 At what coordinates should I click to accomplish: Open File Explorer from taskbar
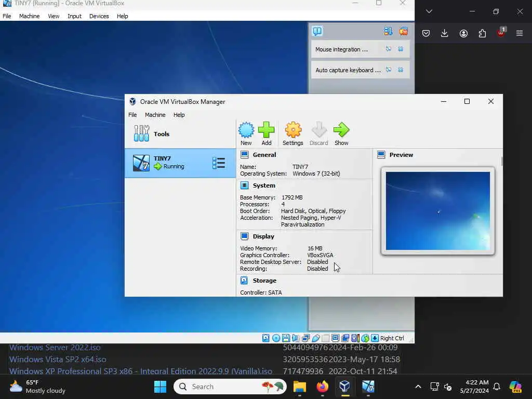[x=300, y=387]
